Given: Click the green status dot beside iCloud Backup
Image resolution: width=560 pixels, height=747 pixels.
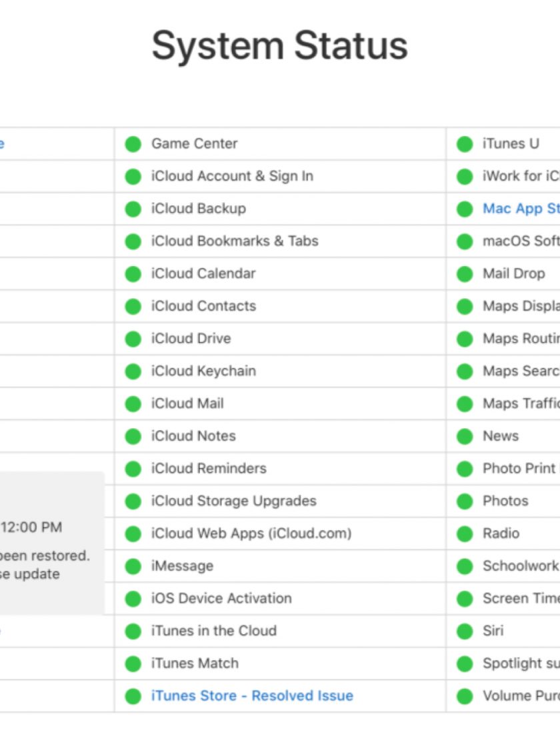Looking at the screenshot, I should [133, 209].
